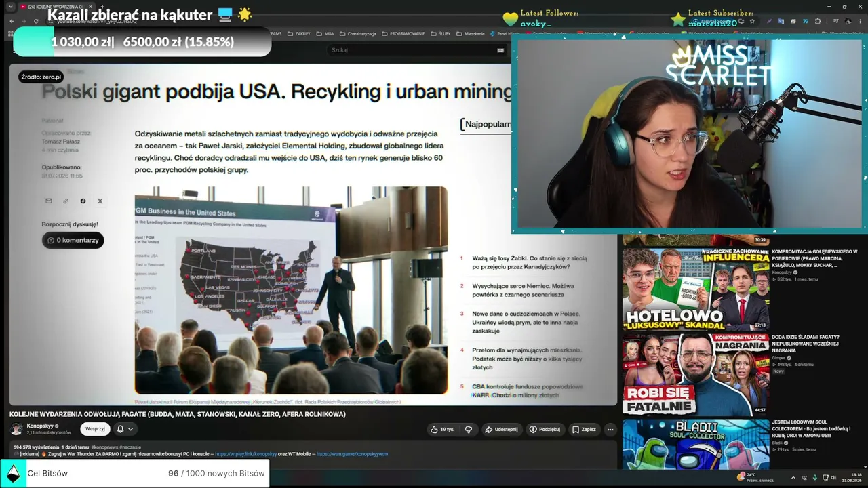Image resolution: width=868 pixels, height=488 pixels.
Task: Follow the wtm.game/konopskyywtm link
Action: pyautogui.click(x=352, y=454)
